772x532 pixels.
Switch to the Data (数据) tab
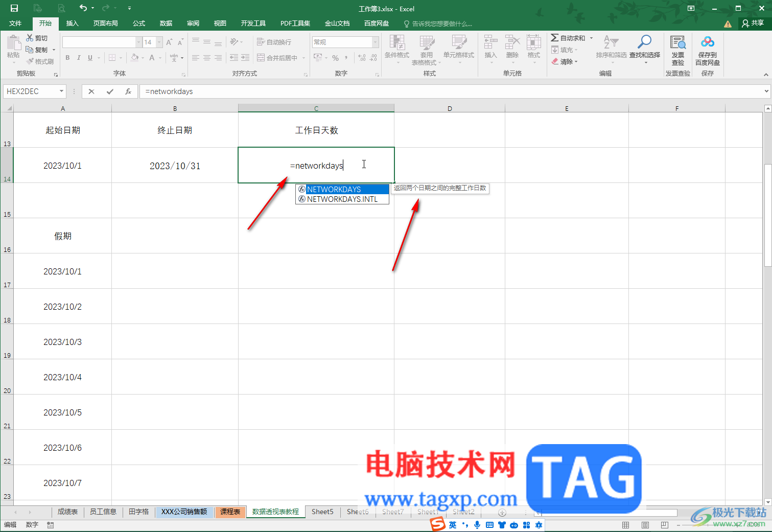pyautogui.click(x=166, y=24)
